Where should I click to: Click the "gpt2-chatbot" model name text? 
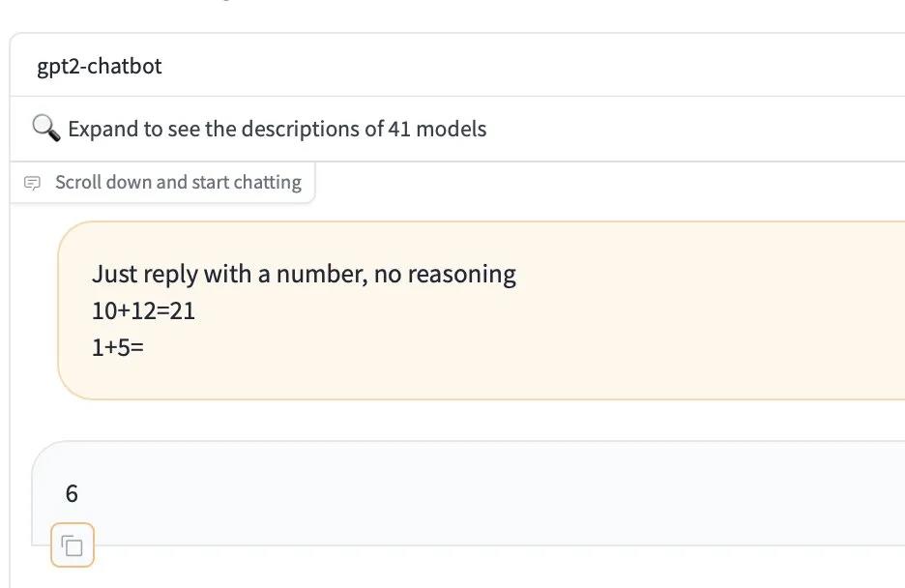point(100,66)
